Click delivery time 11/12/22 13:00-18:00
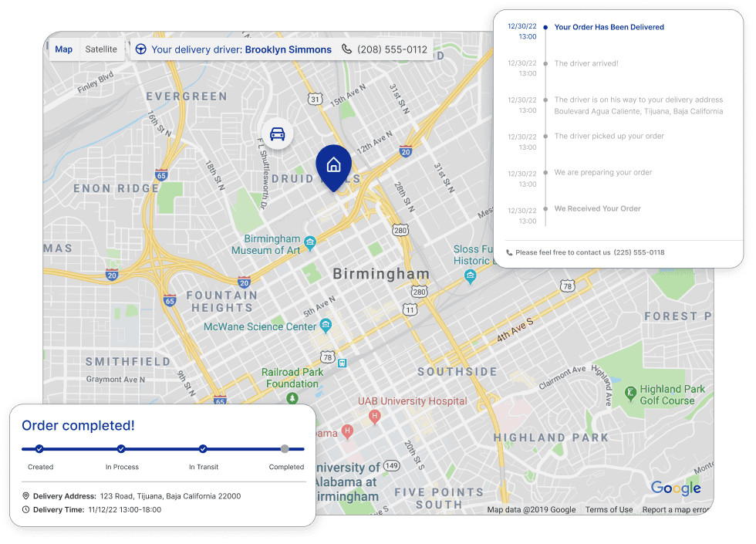Image resolution: width=756 pixels, height=544 pixels. point(125,509)
